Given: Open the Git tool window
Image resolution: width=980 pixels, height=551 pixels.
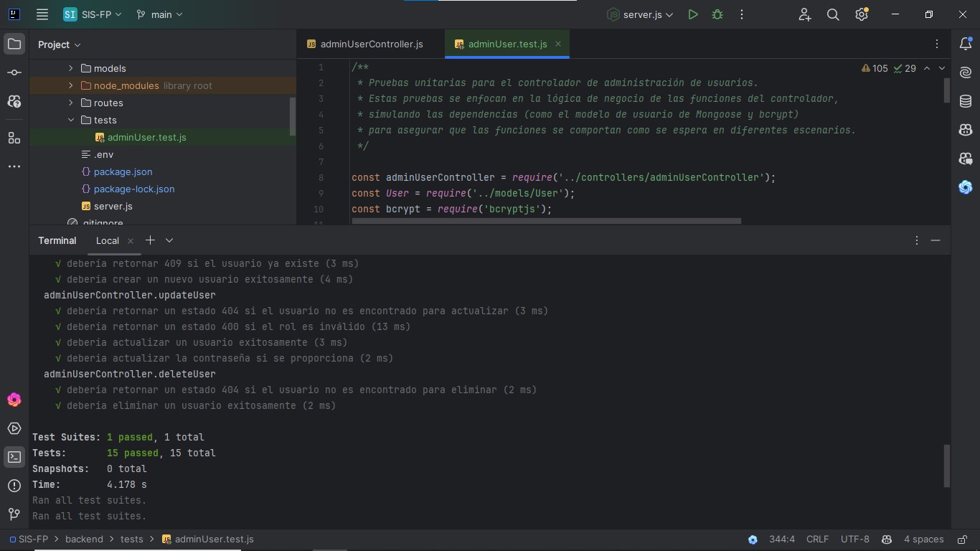Looking at the screenshot, I should click(14, 514).
